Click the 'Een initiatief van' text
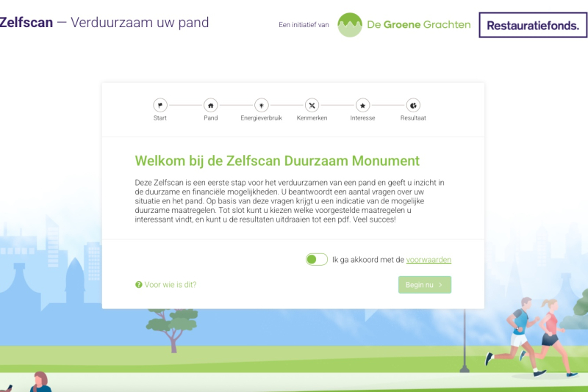The height and width of the screenshot is (392, 588). coord(304,25)
